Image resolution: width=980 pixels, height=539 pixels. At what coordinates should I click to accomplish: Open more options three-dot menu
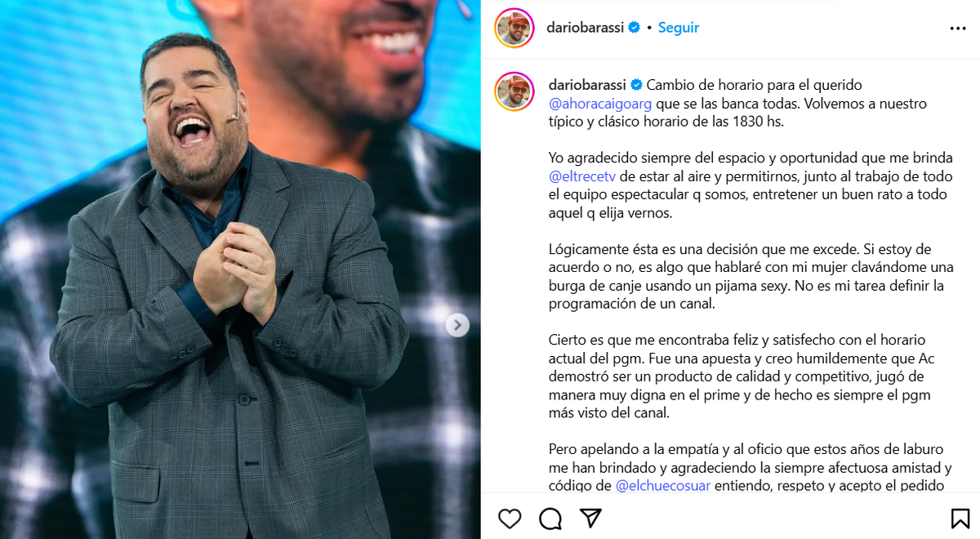(x=958, y=28)
